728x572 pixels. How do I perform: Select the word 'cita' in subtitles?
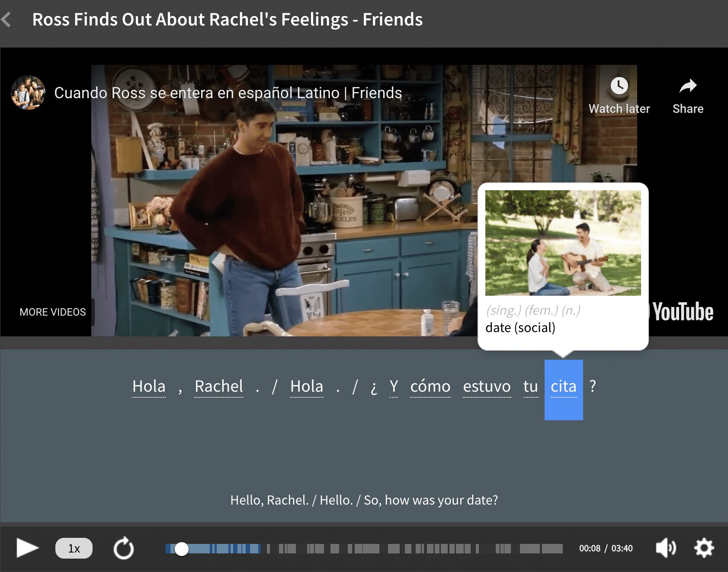click(563, 386)
